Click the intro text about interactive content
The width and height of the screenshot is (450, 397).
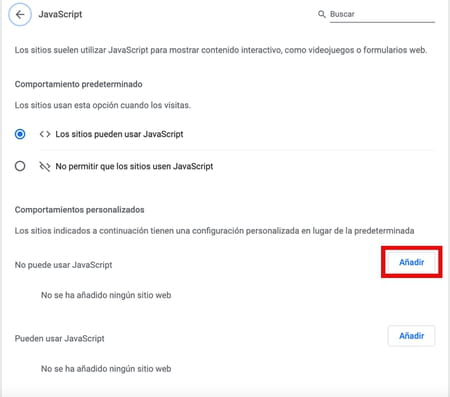(x=221, y=50)
